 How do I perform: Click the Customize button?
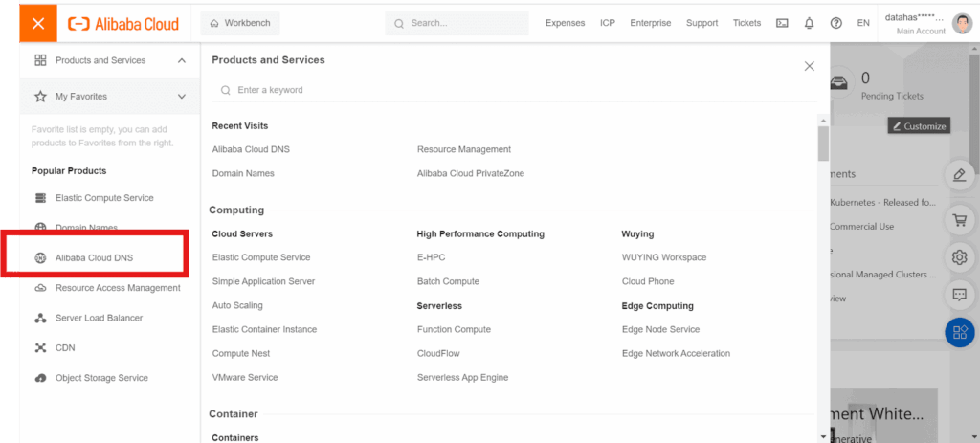[x=919, y=126]
